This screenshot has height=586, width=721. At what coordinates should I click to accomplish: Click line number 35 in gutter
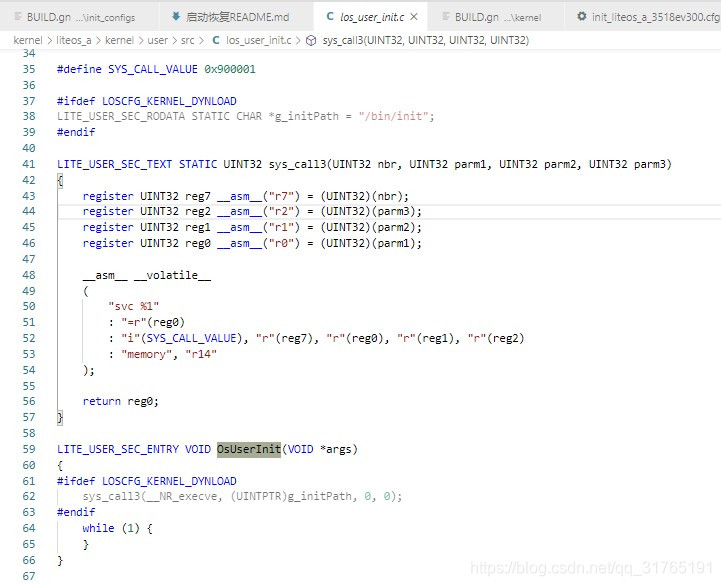point(29,69)
